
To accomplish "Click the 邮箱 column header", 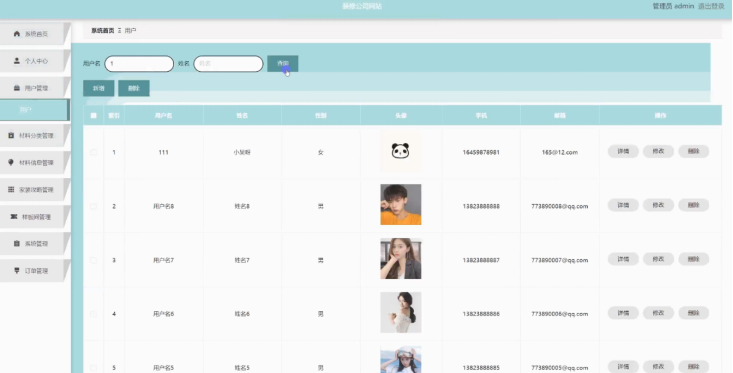I will [x=560, y=115].
